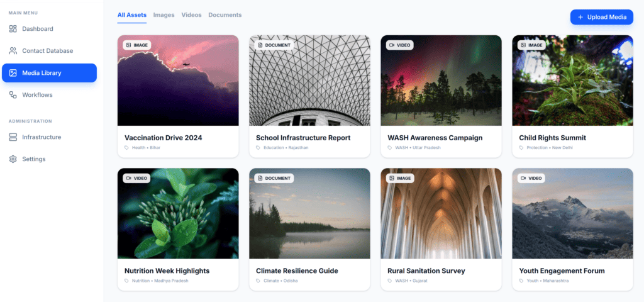644x302 pixels.
Task: Open the Rural Sanitation Survey thumbnail
Action: pyautogui.click(x=441, y=213)
